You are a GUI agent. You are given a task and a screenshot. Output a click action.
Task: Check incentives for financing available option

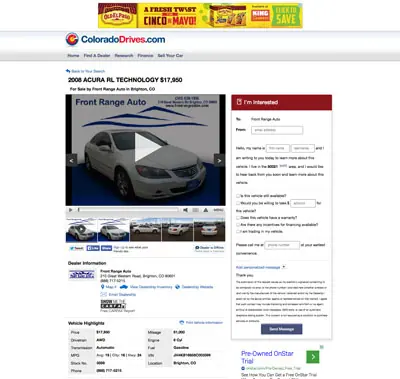point(238,225)
